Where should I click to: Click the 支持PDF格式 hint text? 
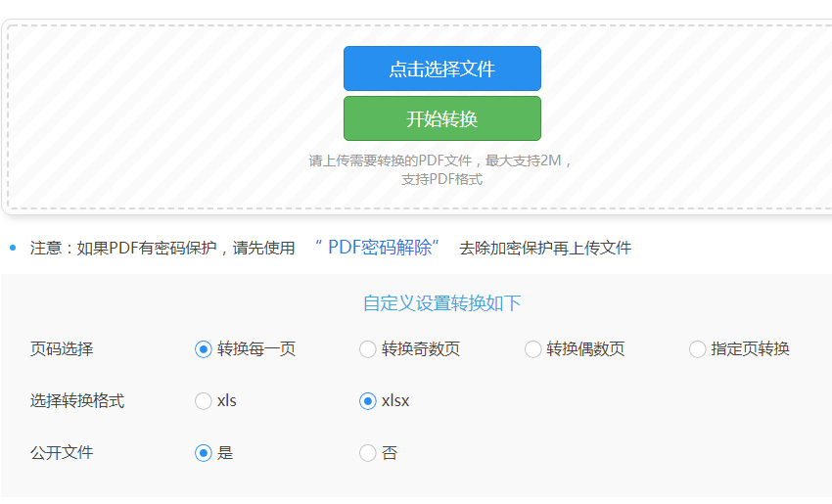pos(442,179)
